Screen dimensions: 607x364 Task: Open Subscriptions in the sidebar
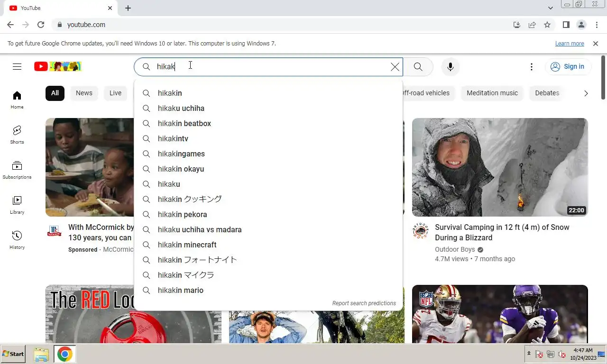pos(17,170)
